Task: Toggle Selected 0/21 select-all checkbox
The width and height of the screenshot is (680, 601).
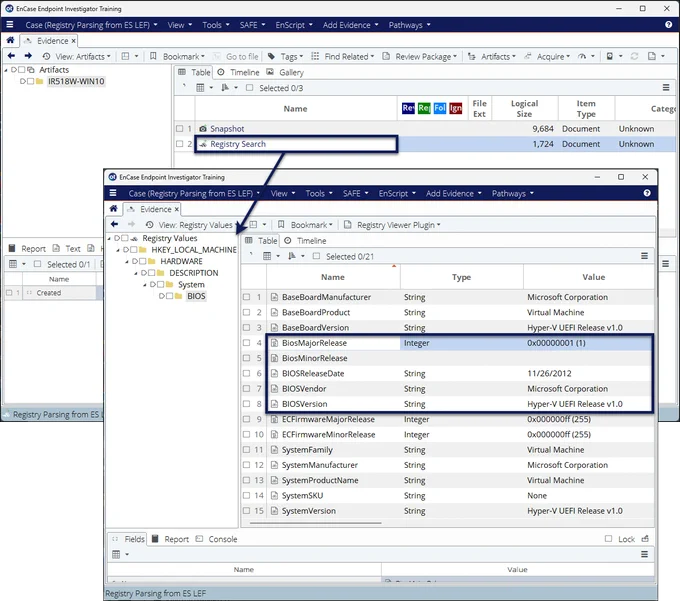Action: pos(317,256)
